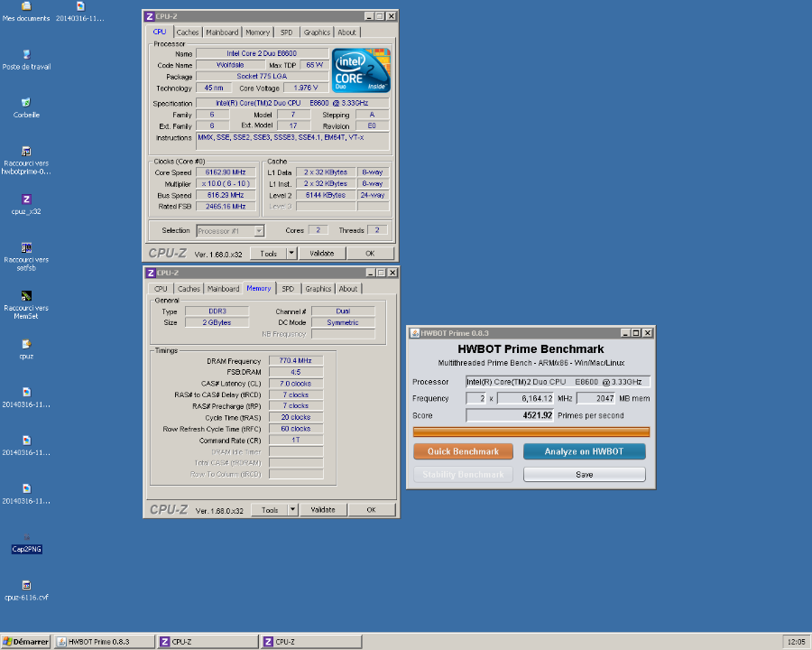
Task: Click Core Voltage value 1.976 V
Action: (306, 88)
